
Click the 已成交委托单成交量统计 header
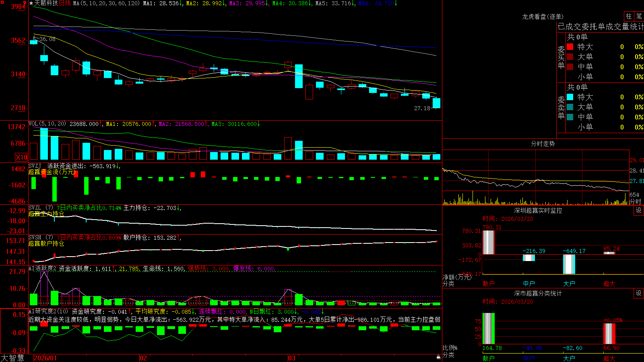point(601,27)
